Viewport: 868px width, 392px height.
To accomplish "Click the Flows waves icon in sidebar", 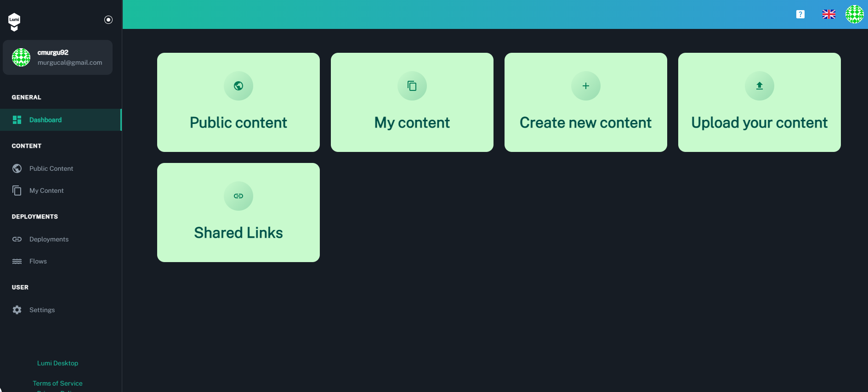I will point(17,261).
